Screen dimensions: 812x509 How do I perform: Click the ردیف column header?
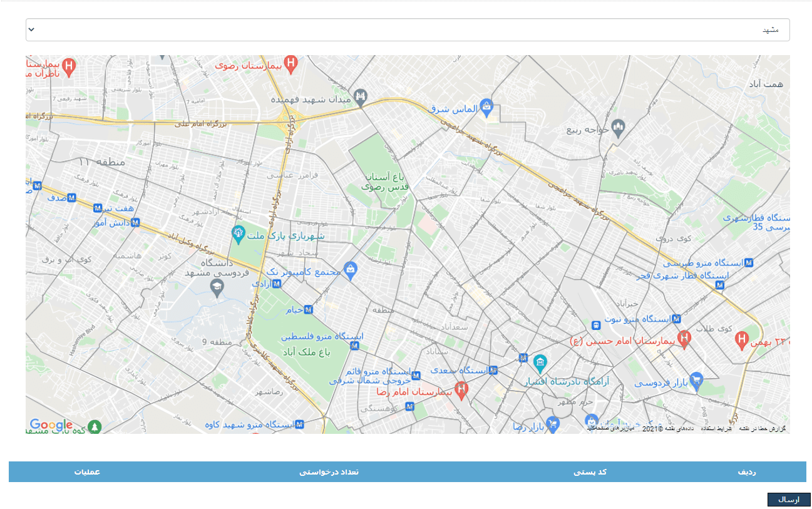click(747, 472)
